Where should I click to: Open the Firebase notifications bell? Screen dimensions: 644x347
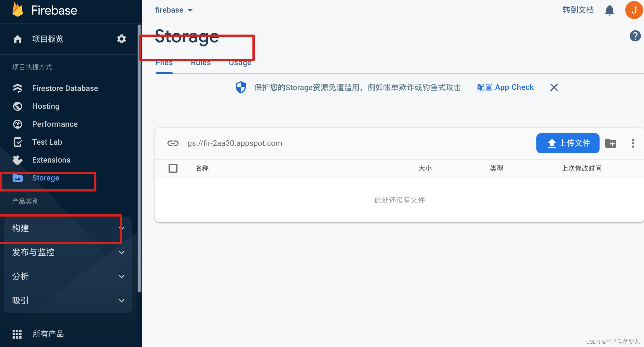pos(609,10)
